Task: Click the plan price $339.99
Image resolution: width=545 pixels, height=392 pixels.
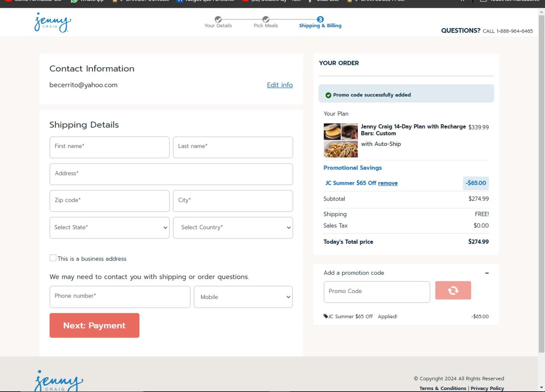Action: click(x=479, y=127)
